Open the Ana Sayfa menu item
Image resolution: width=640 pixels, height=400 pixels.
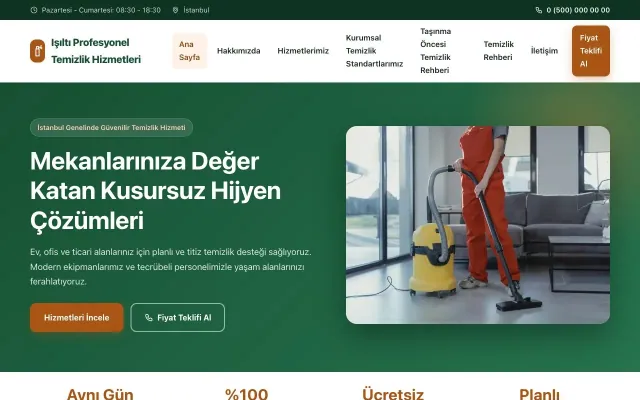tap(190, 51)
